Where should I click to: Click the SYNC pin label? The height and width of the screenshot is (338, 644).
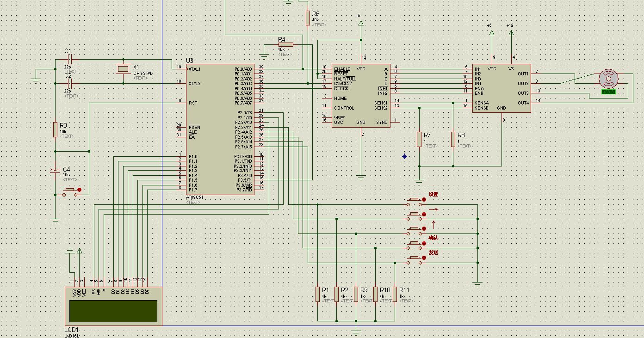382,123
